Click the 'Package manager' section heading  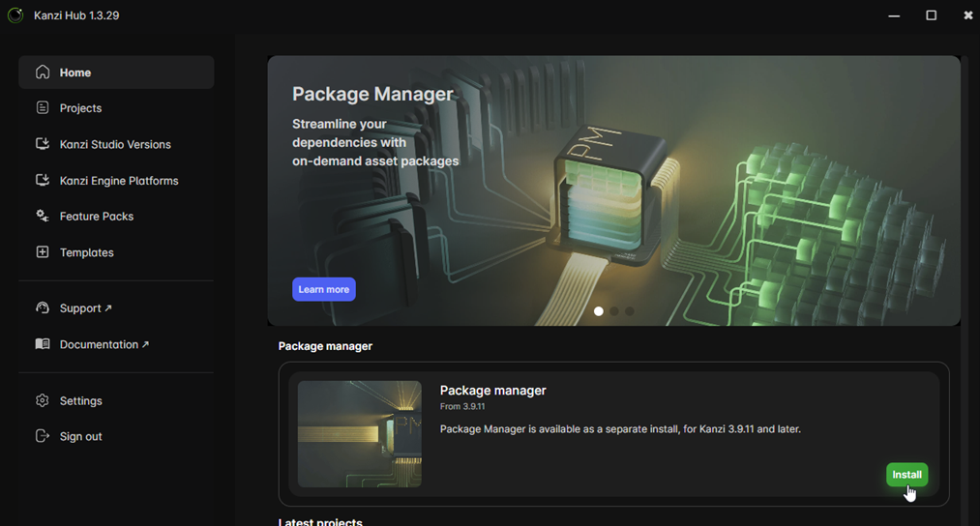pyautogui.click(x=325, y=346)
